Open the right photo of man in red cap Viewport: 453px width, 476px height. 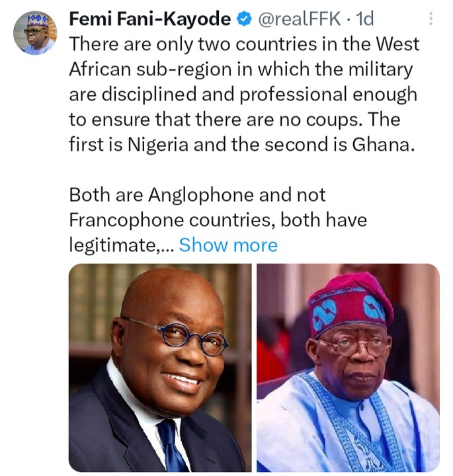(x=348, y=368)
